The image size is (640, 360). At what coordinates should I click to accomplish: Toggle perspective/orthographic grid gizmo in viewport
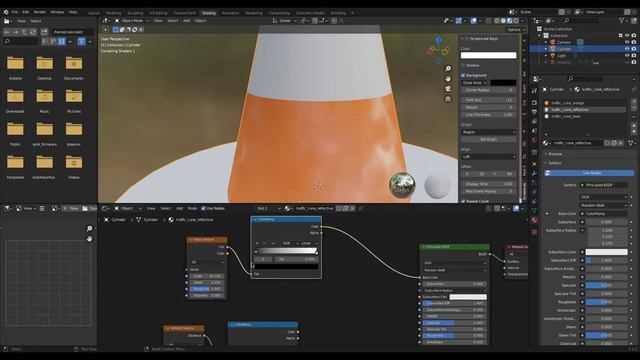(448, 99)
